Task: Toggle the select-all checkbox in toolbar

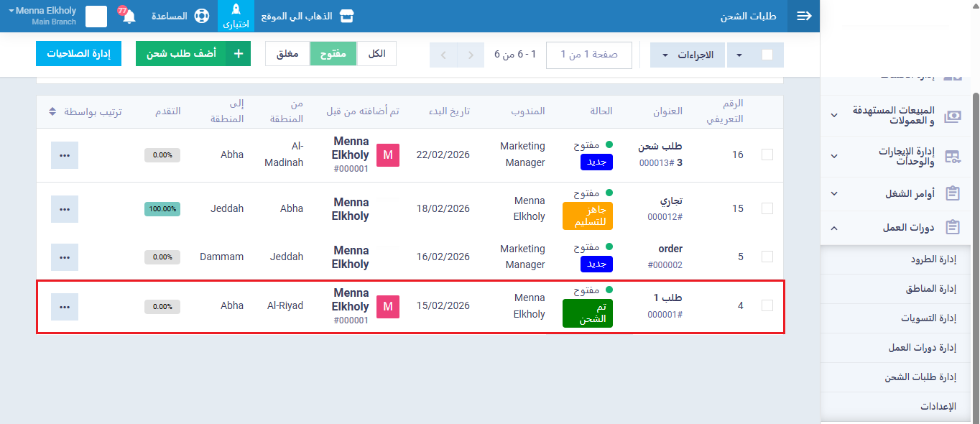Action: click(x=767, y=55)
